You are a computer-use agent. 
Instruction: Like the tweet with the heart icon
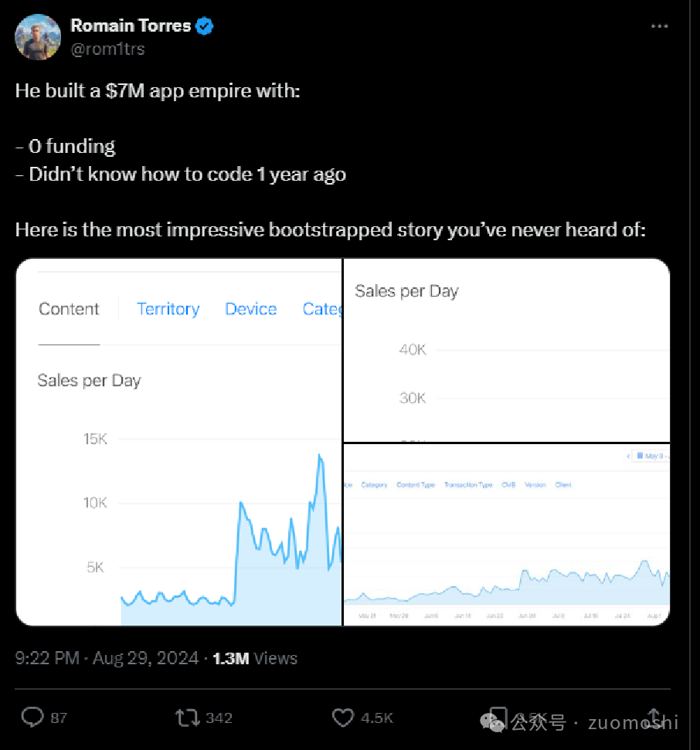343,718
